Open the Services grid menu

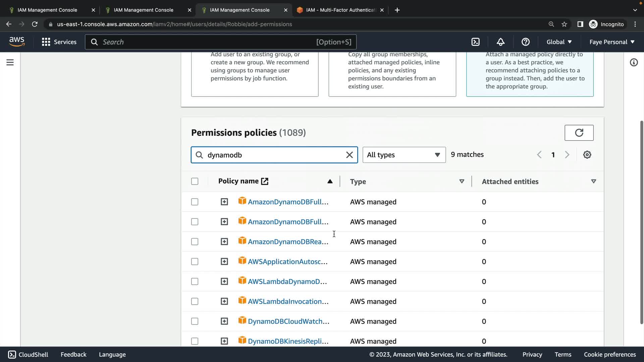click(59, 42)
